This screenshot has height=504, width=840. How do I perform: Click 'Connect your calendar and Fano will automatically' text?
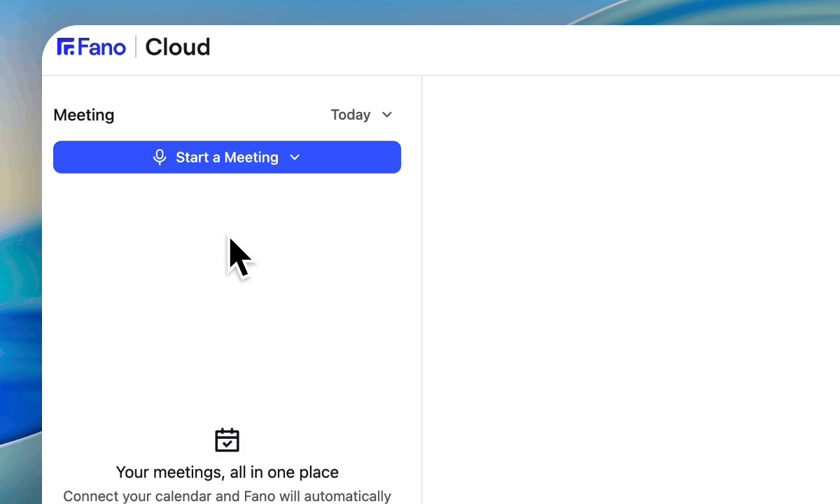click(227, 496)
